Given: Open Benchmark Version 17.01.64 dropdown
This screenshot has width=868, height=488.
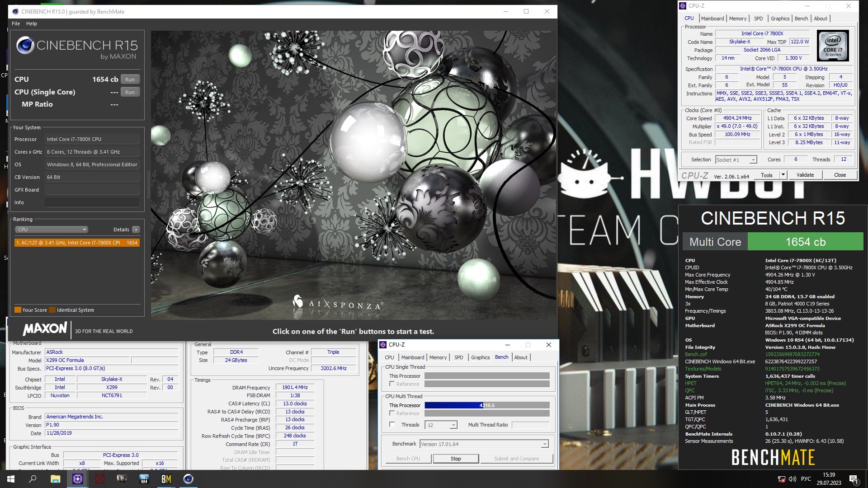Looking at the screenshot, I should [x=484, y=444].
